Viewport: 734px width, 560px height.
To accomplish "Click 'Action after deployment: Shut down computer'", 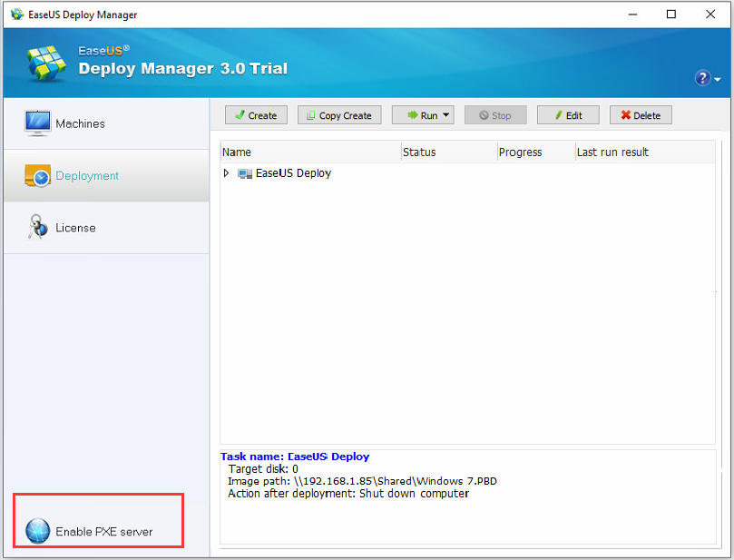I will [x=348, y=494].
